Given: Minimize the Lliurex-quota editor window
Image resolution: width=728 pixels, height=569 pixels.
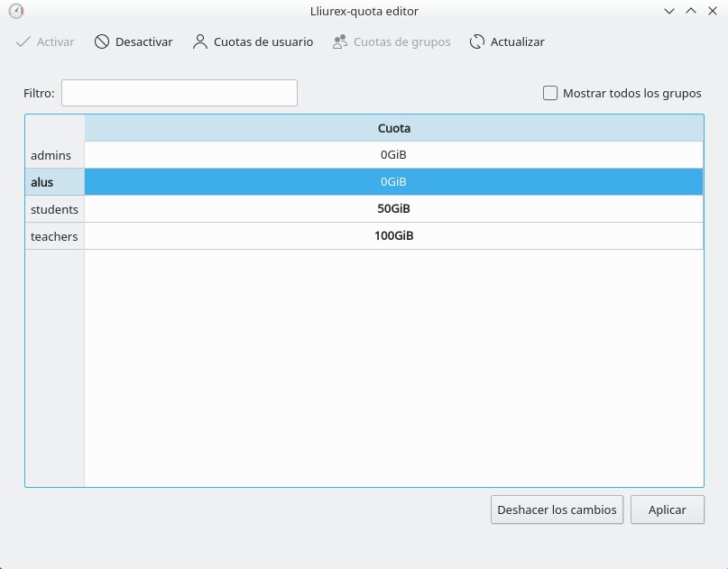Looking at the screenshot, I should click(x=669, y=11).
